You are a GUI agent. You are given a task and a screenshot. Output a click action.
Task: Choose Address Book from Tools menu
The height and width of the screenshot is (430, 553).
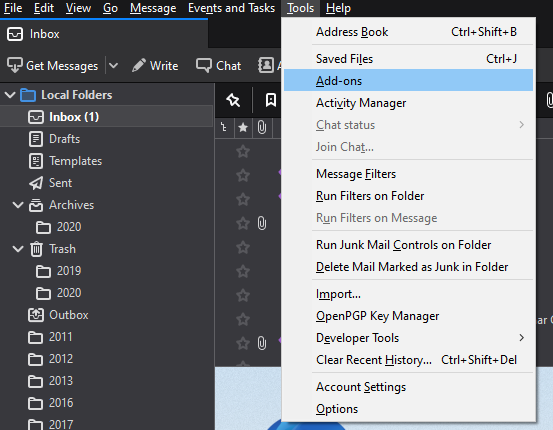(x=408, y=32)
